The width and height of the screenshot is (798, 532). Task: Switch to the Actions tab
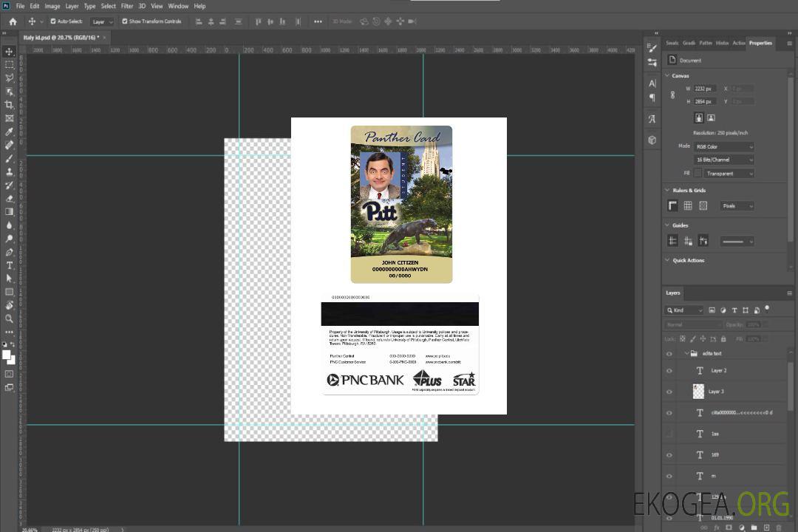tap(738, 43)
